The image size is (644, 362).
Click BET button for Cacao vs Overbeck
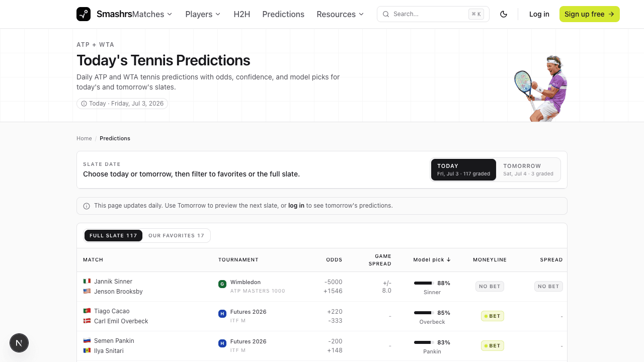pyautogui.click(x=492, y=316)
